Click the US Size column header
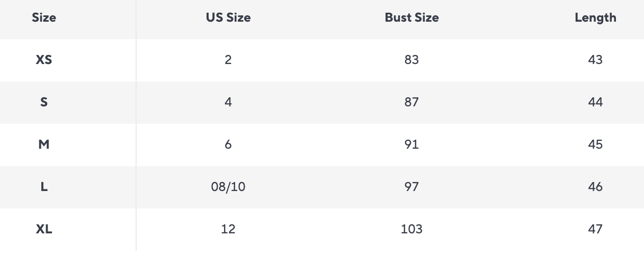 tap(228, 17)
